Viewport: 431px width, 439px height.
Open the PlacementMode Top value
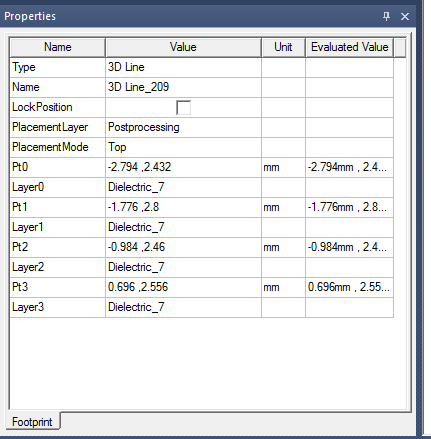(x=183, y=147)
